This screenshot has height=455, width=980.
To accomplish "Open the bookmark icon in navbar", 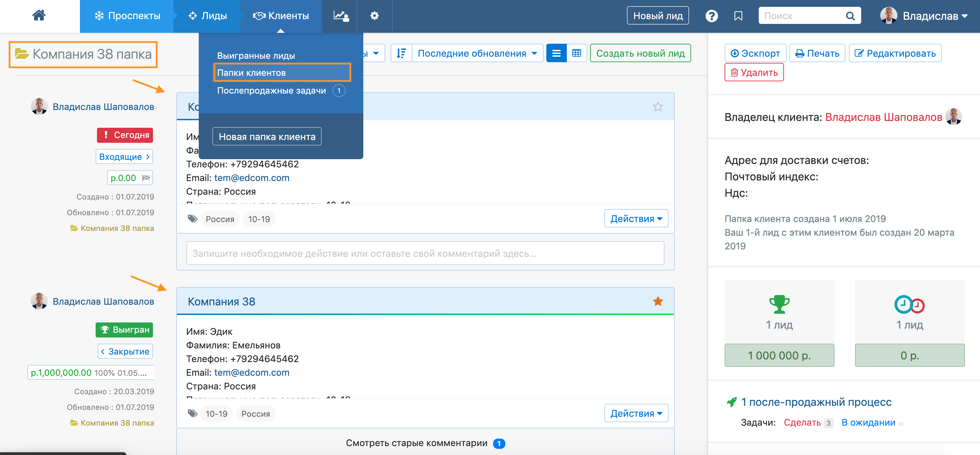I will pyautogui.click(x=738, y=16).
